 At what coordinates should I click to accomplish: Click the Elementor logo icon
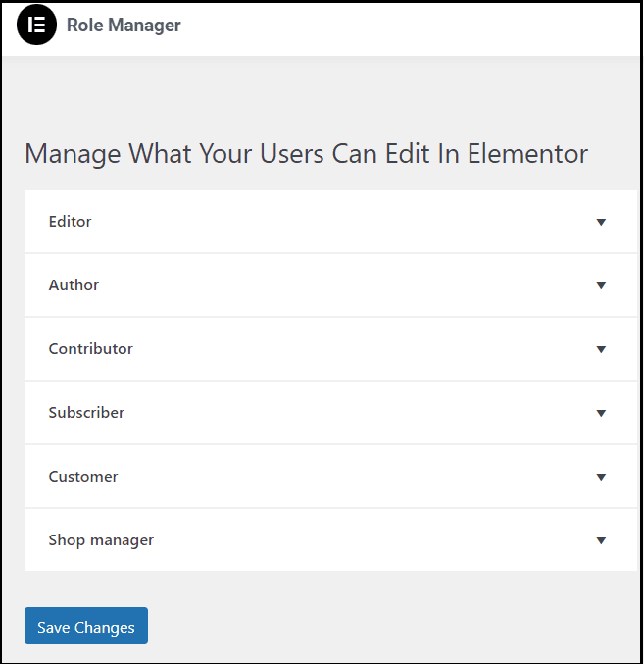tap(36, 25)
